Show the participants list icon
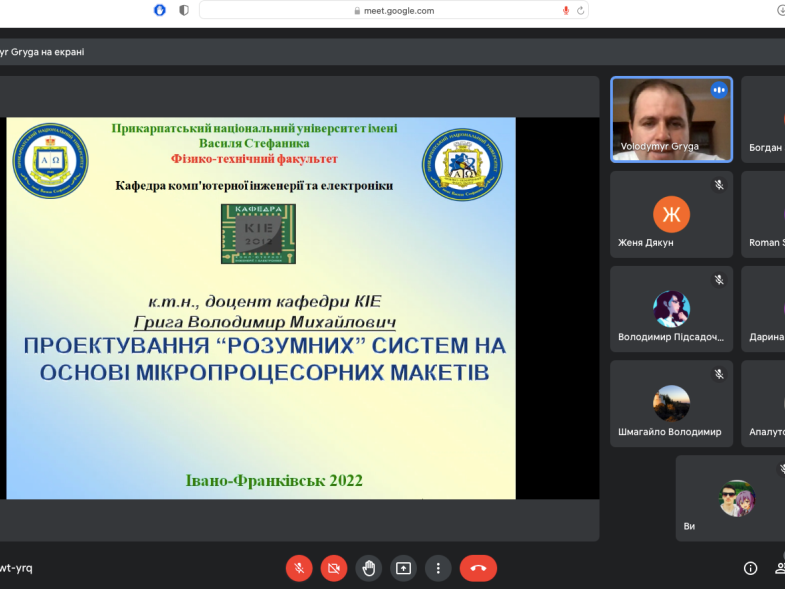This screenshot has height=589, width=785. click(x=780, y=568)
